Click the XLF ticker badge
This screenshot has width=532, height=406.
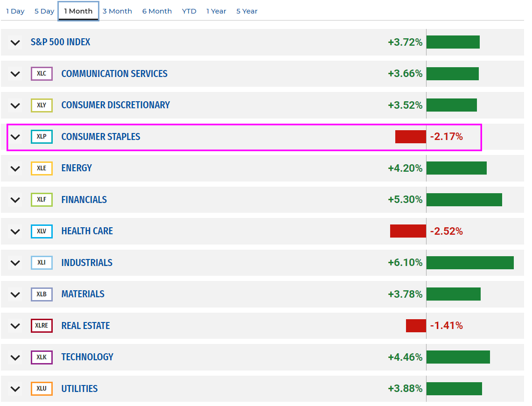point(42,199)
